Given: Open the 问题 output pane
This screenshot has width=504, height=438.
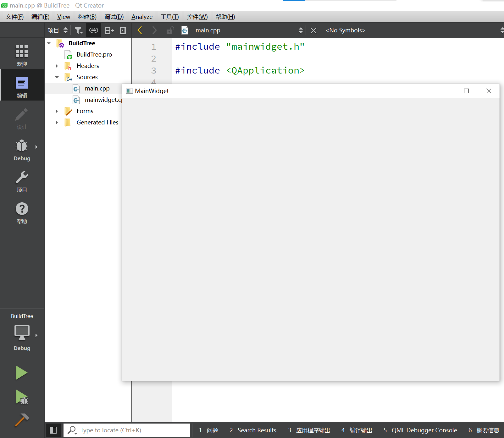Looking at the screenshot, I should 209,430.
